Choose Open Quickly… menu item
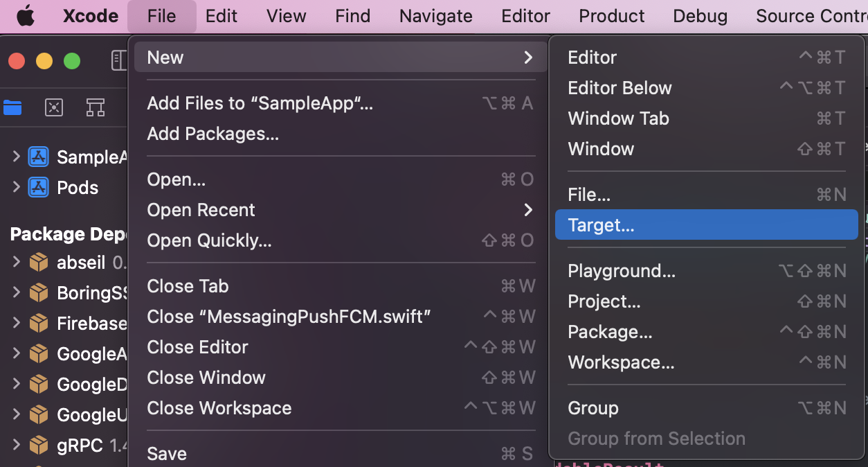This screenshot has height=467, width=868. point(338,240)
